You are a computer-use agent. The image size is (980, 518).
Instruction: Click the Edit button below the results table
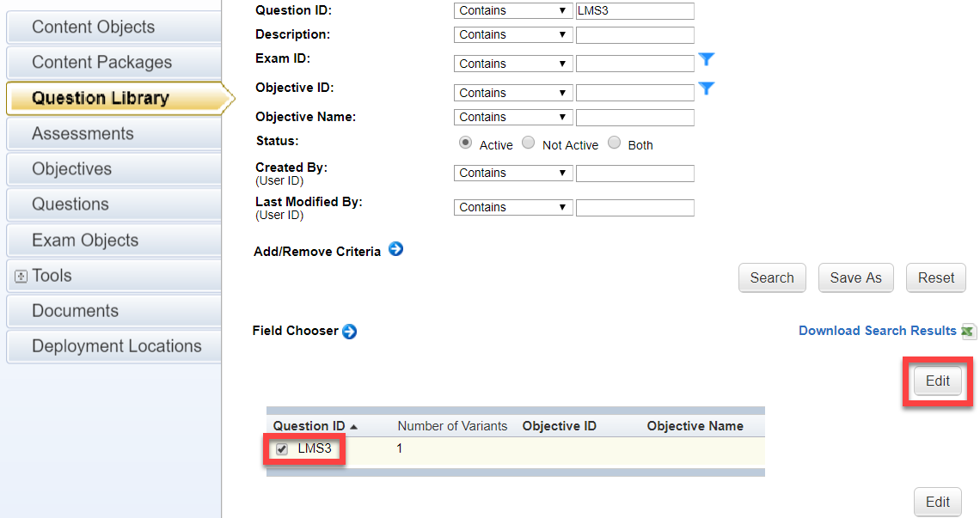(938, 503)
